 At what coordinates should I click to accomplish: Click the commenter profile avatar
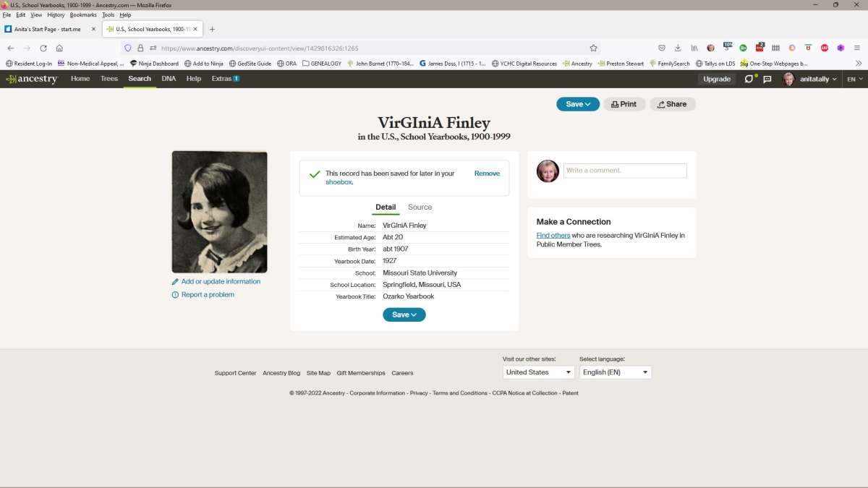[548, 171]
